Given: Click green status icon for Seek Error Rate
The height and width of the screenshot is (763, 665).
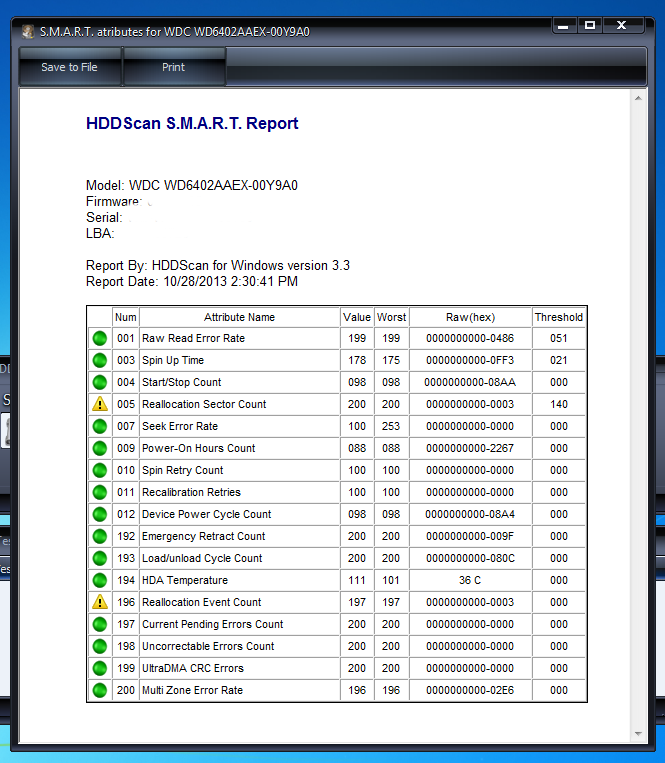Looking at the screenshot, I should [x=100, y=426].
